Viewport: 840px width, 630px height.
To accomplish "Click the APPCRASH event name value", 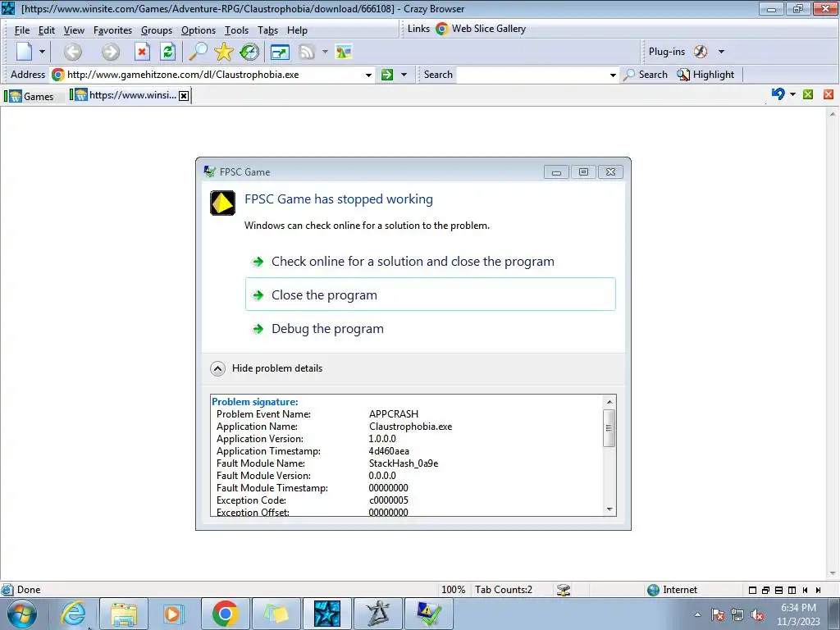I will [x=394, y=414].
